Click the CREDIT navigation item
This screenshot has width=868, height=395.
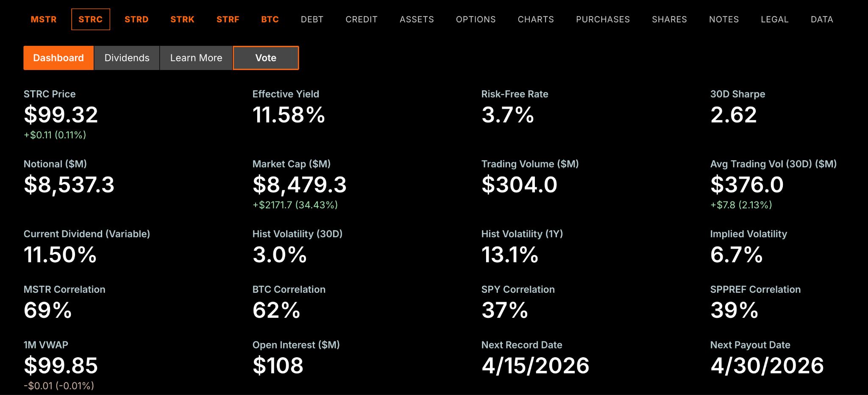(x=362, y=20)
